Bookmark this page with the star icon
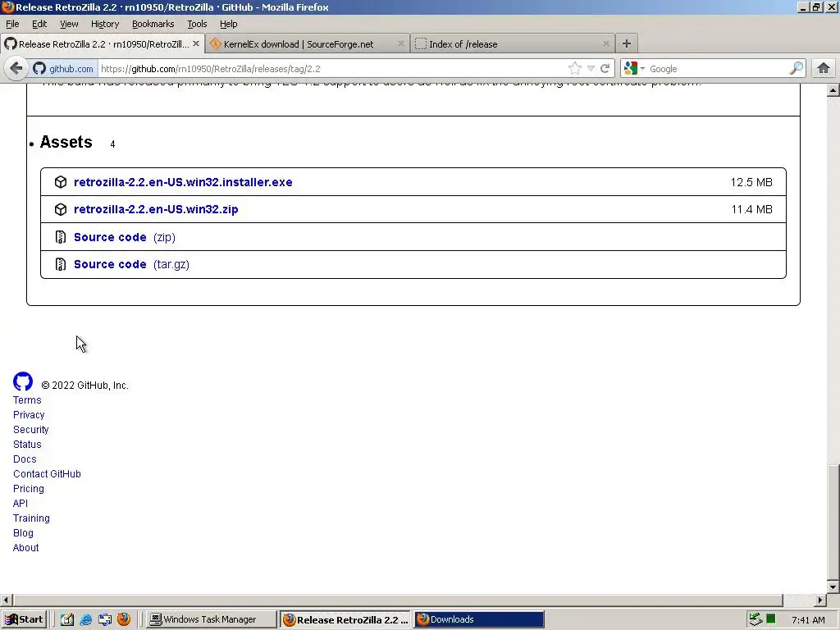Image resolution: width=840 pixels, height=630 pixels. tap(575, 69)
